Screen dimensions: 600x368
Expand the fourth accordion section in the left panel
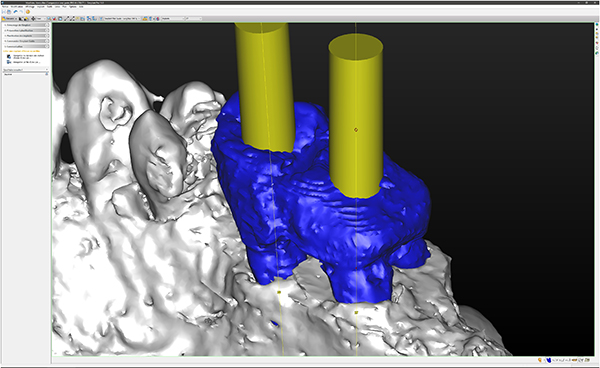pos(26,41)
